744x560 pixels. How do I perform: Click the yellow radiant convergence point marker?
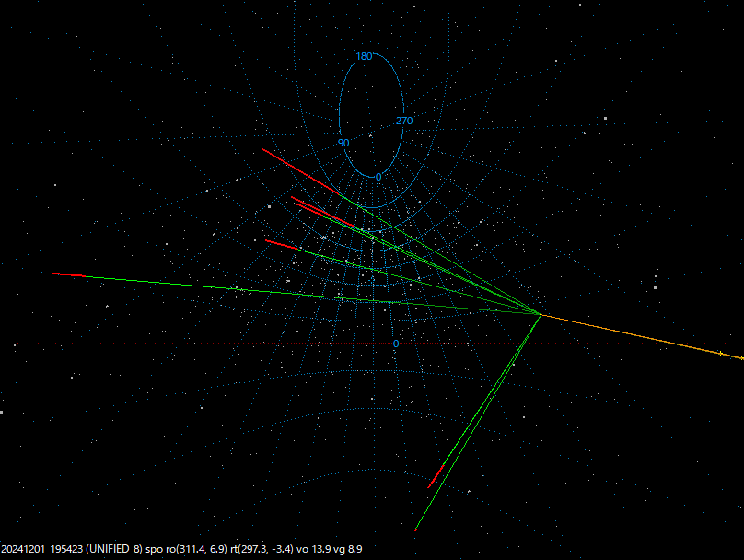(541, 315)
